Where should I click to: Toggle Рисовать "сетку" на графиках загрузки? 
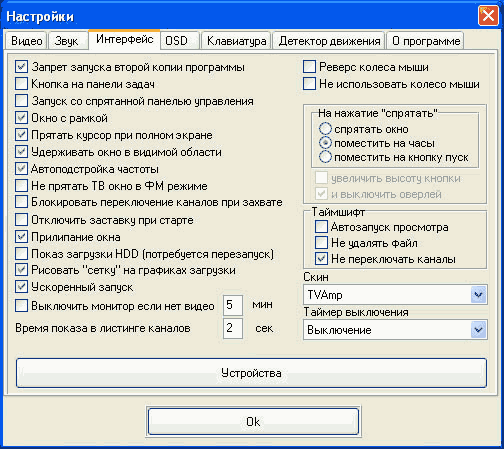coord(21,270)
